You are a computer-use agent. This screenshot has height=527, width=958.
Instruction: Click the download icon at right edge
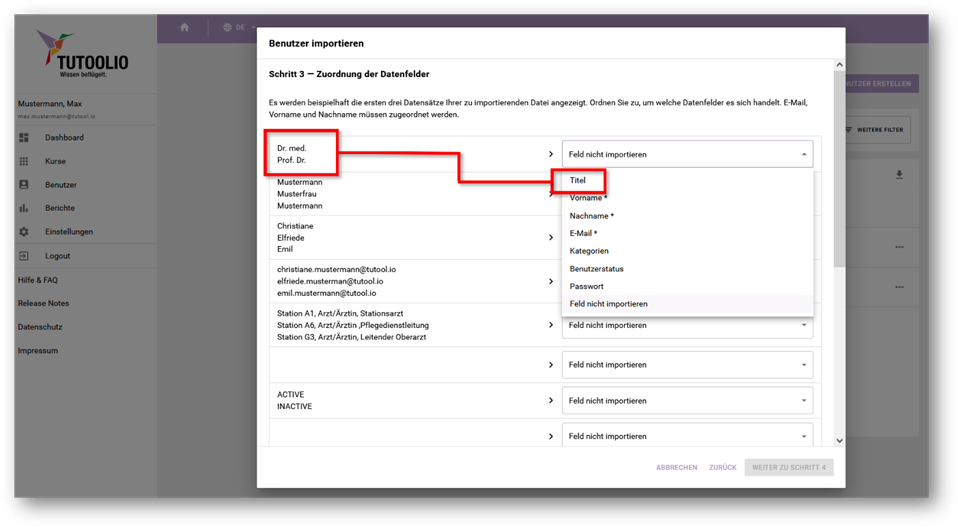[899, 175]
